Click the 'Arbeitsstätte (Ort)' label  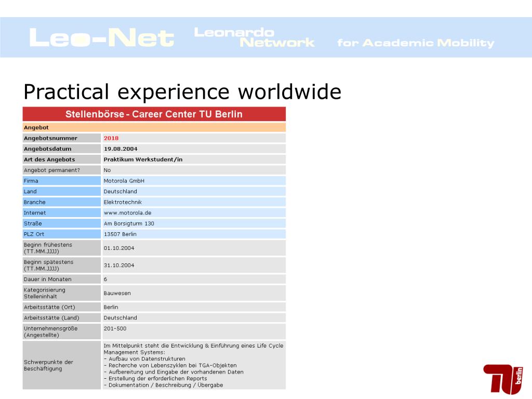coord(49,307)
